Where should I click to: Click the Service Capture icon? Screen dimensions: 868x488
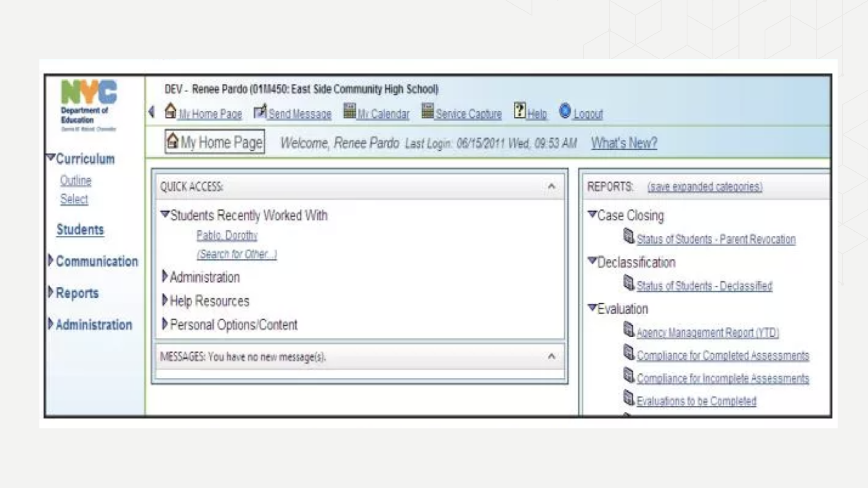427,111
